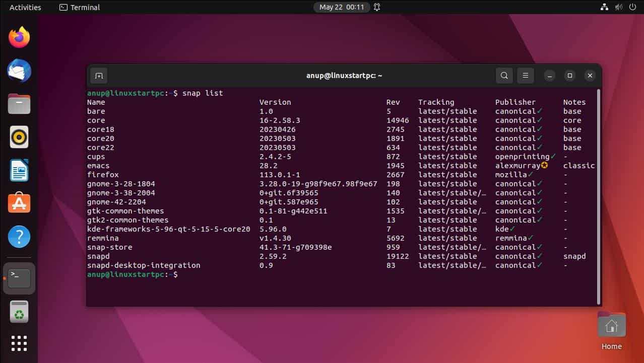Open Show Applications grid

coord(19,343)
